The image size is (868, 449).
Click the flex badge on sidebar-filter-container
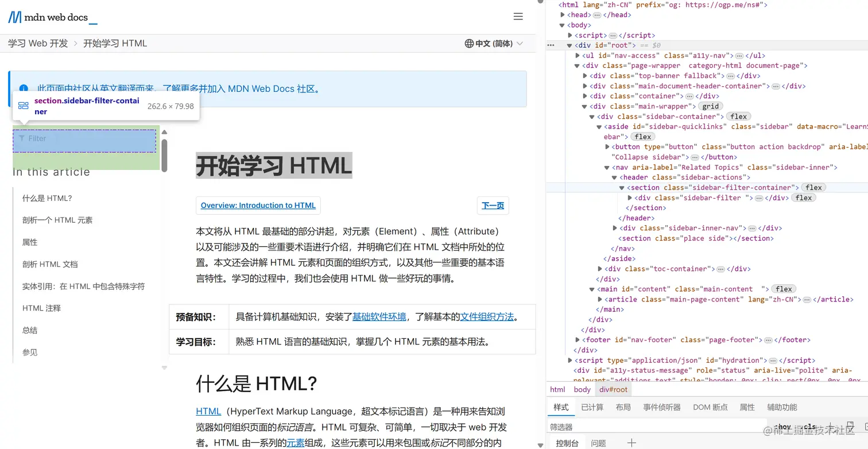click(813, 188)
